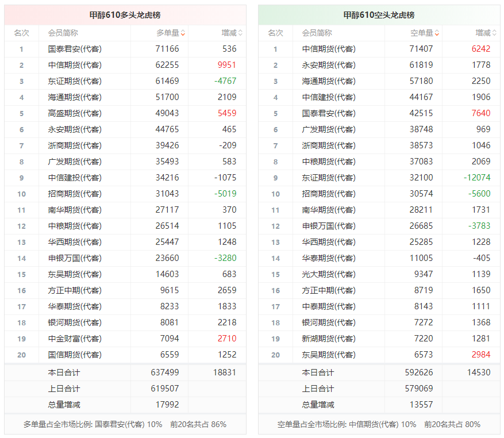Open 新湖期货(代客) in short ranking

[329, 339]
